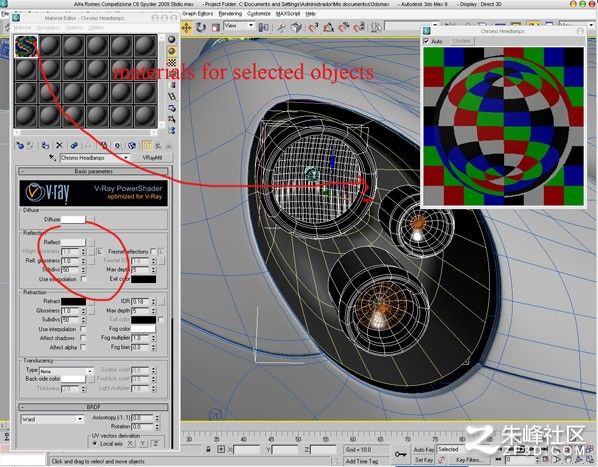Toggle the Angle Snap icon
The width and height of the screenshot is (598, 467).
328,27
